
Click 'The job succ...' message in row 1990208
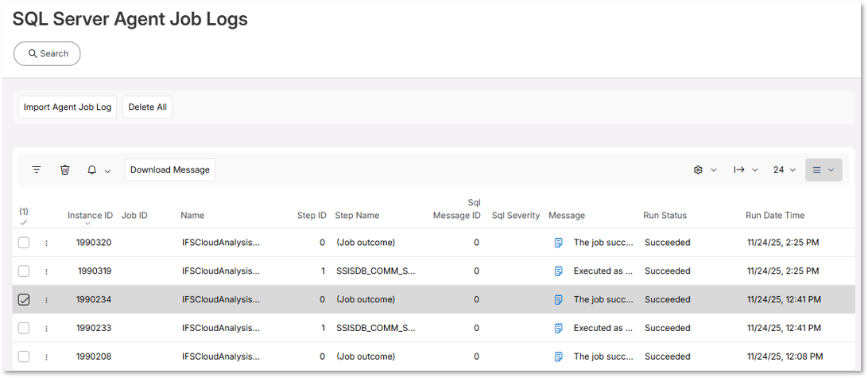tap(603, 357)
